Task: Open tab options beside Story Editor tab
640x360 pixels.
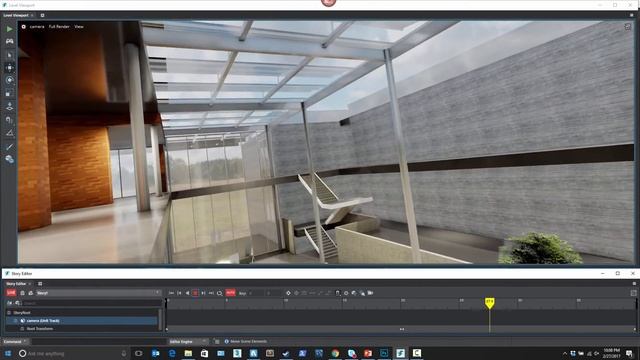Action: (x=40, y=284)
